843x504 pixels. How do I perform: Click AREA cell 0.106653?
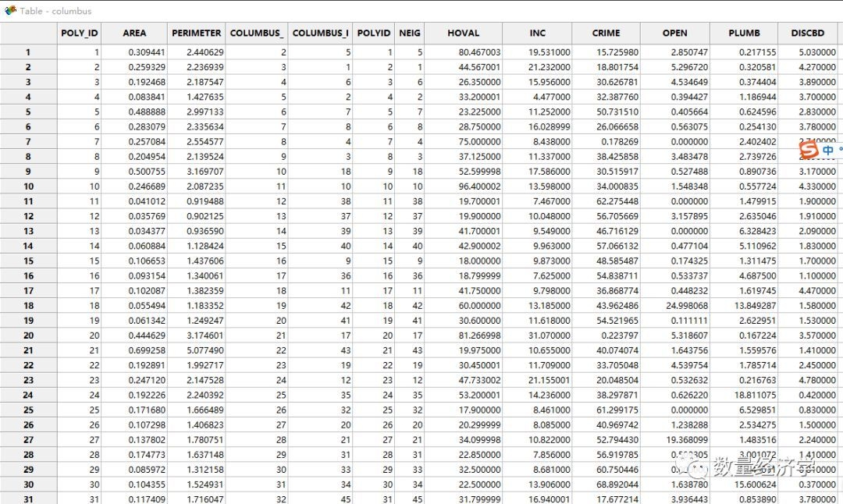point(134,261)
